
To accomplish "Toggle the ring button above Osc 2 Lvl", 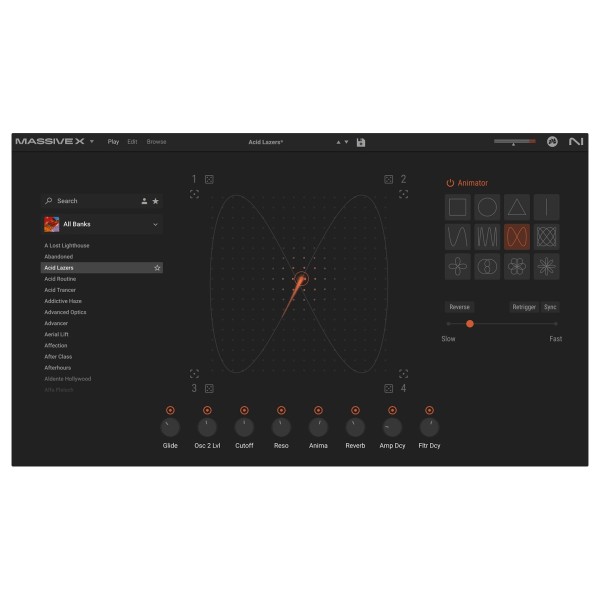I will click(207, 410).
